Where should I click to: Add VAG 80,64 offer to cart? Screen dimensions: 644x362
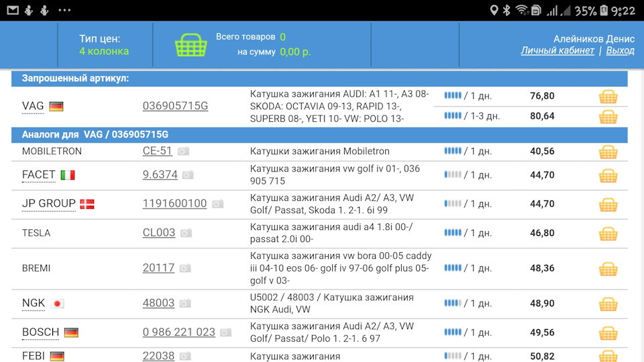coord(608,117)
